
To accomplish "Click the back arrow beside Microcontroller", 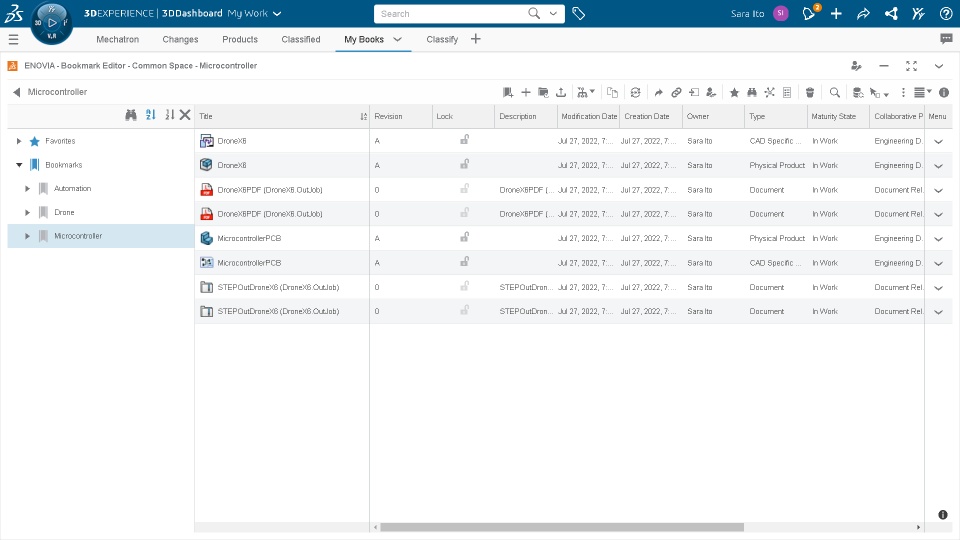I will point(17,92).
